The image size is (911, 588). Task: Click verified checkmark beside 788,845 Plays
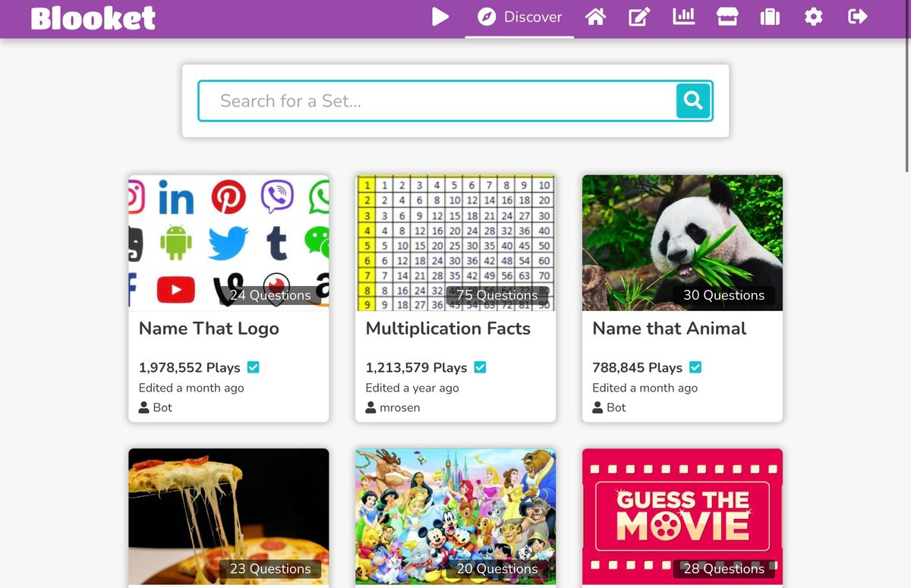tap(695, 367)
